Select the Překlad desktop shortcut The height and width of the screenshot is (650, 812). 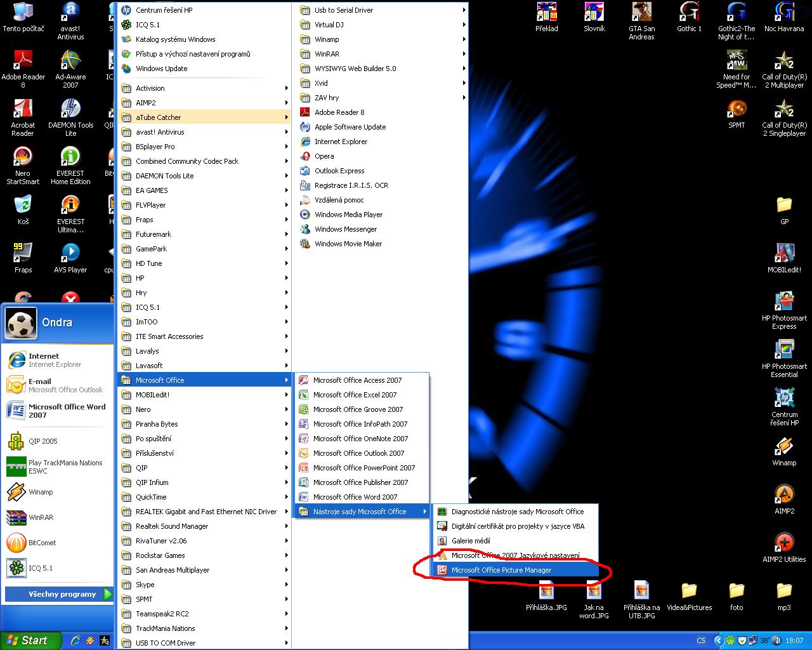[x=547, y=17]
